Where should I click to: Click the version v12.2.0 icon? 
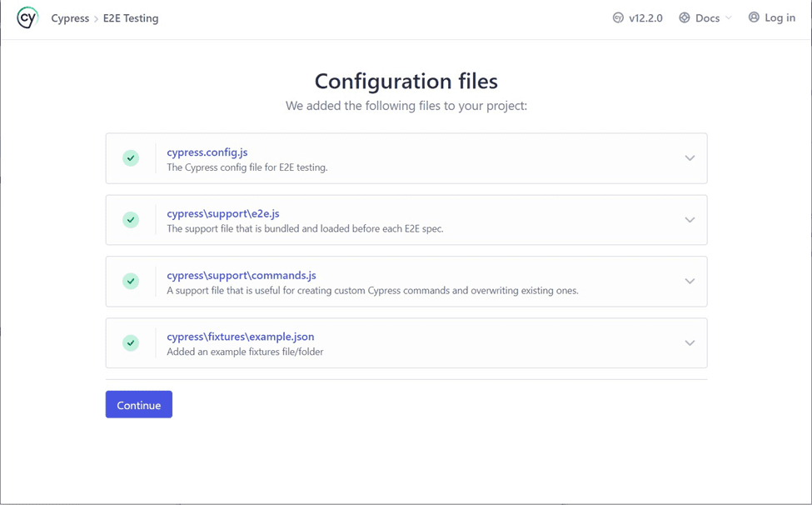(618, 17)
